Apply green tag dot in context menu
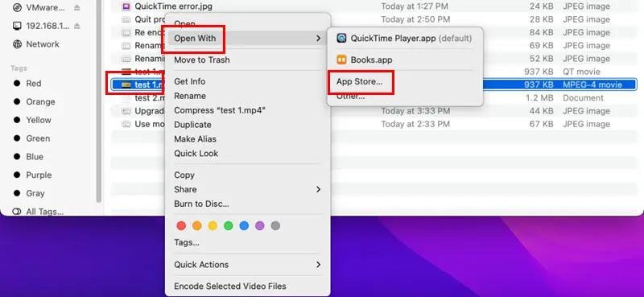The width and height of the screenshot is (644, 297). pyautogui.click(x=229, y=225)
